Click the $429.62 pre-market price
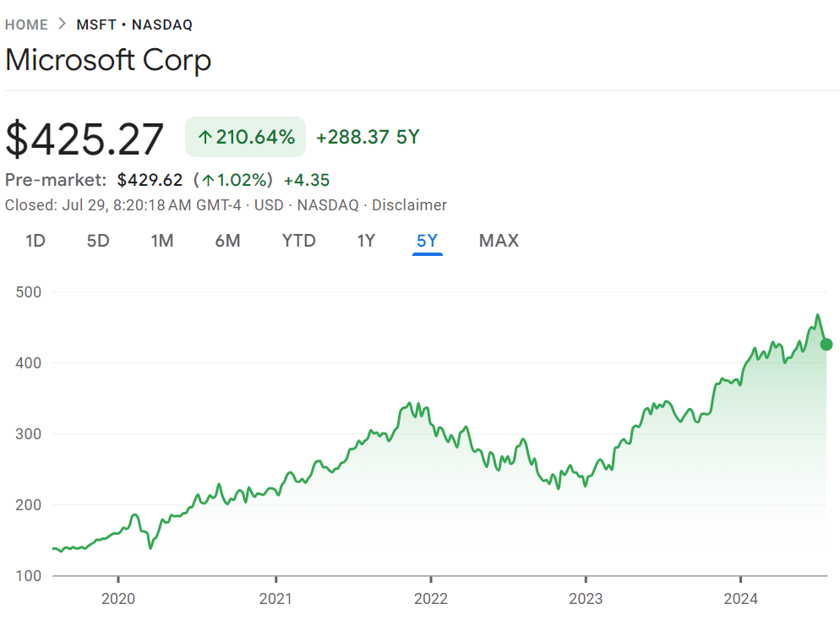This screenshot has width=840, height=620. (x=150, y=180)
